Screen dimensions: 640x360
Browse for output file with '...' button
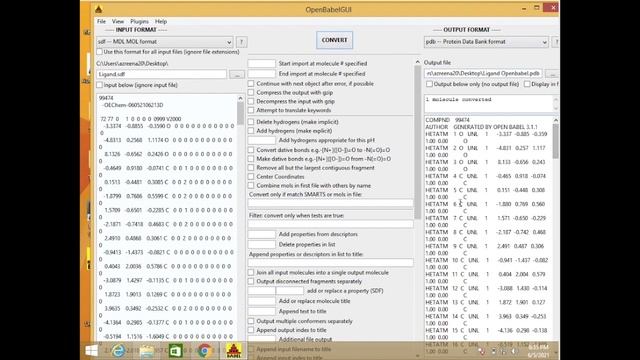(x=552, y=74)
